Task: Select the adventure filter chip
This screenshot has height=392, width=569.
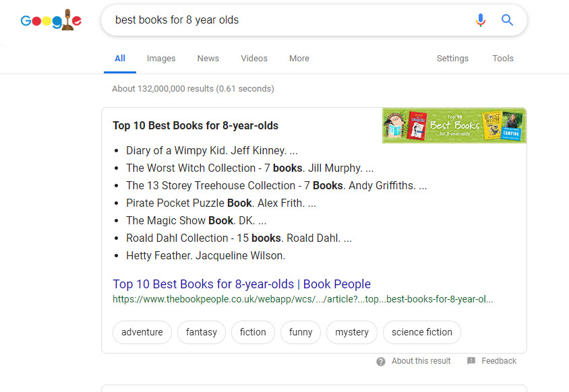Action: pos(142,332)
